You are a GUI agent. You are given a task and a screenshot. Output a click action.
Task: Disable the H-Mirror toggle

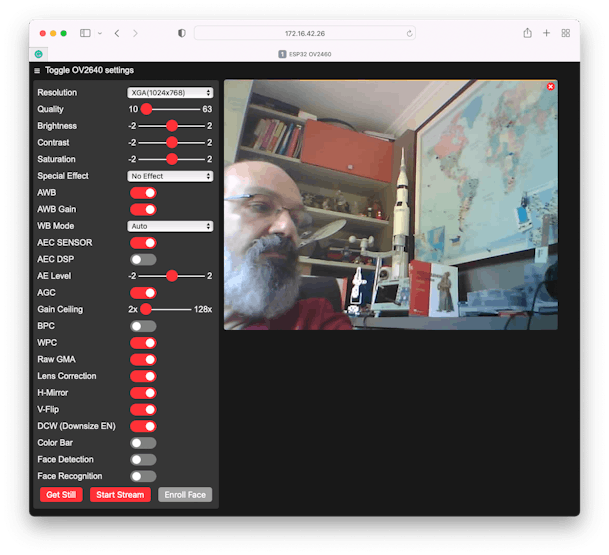[x=143, y=393]
